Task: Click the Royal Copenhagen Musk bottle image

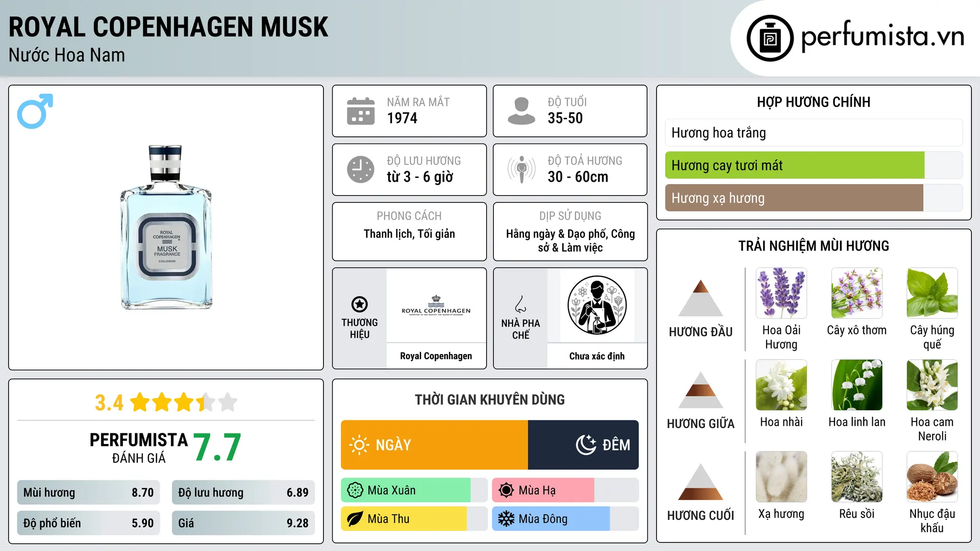Action: 166,227
